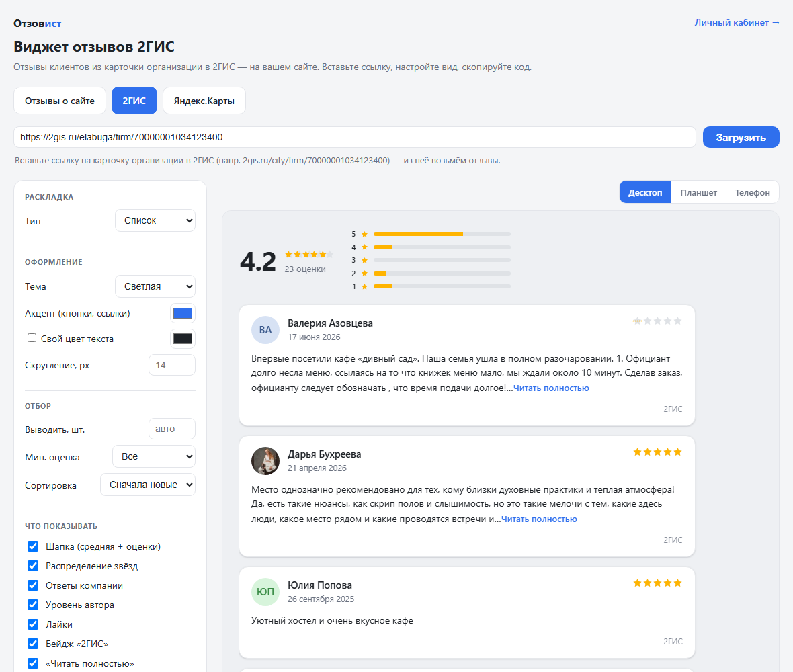This screenshot has width=793, height=672.
Task: Click the name Юлия Попова
Action: pos(320,585)
